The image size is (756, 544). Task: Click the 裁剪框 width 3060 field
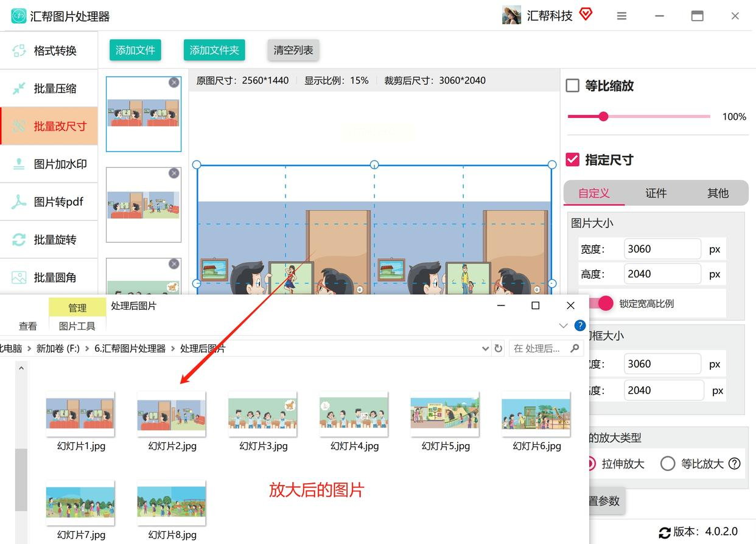663,364
